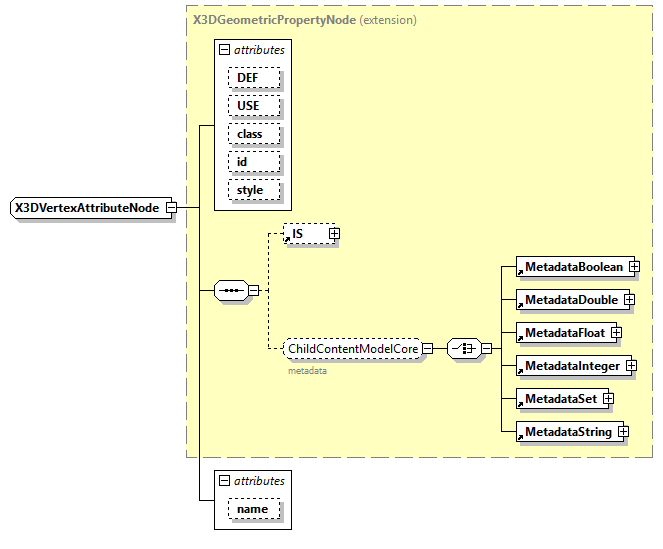Viewport: 663px width, 549px height.
Task: Collapse the sequence compositor minus box
Action: pos(253,291)
